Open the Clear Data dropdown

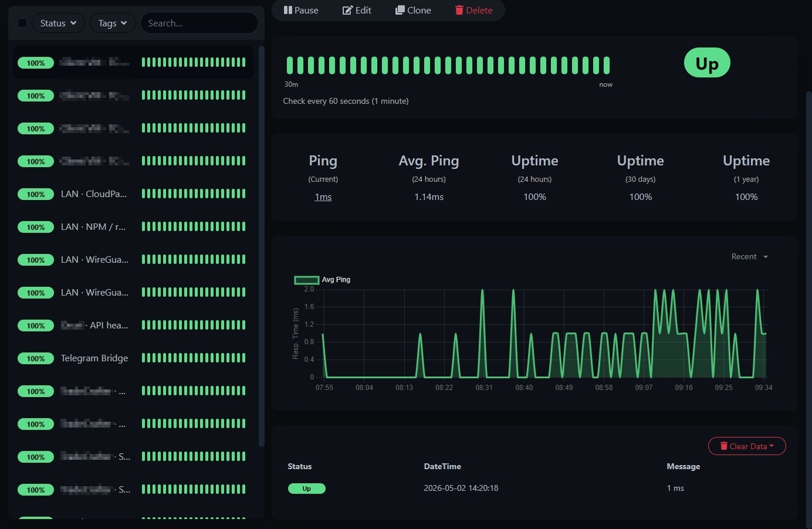pos(747,446)
